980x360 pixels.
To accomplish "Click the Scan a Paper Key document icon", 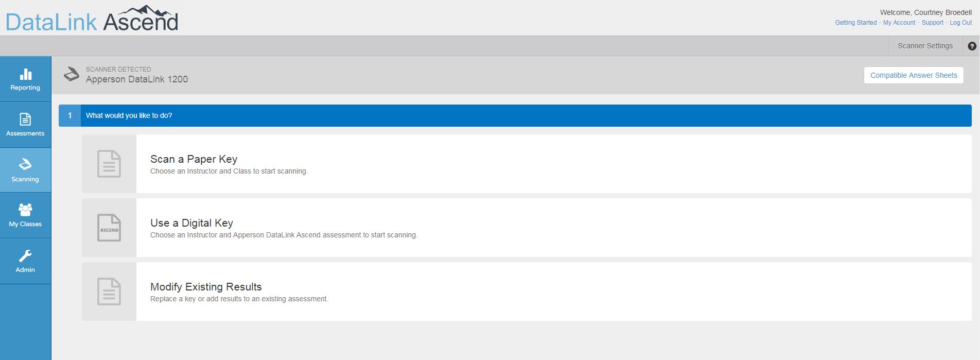I will coord(109,164).
